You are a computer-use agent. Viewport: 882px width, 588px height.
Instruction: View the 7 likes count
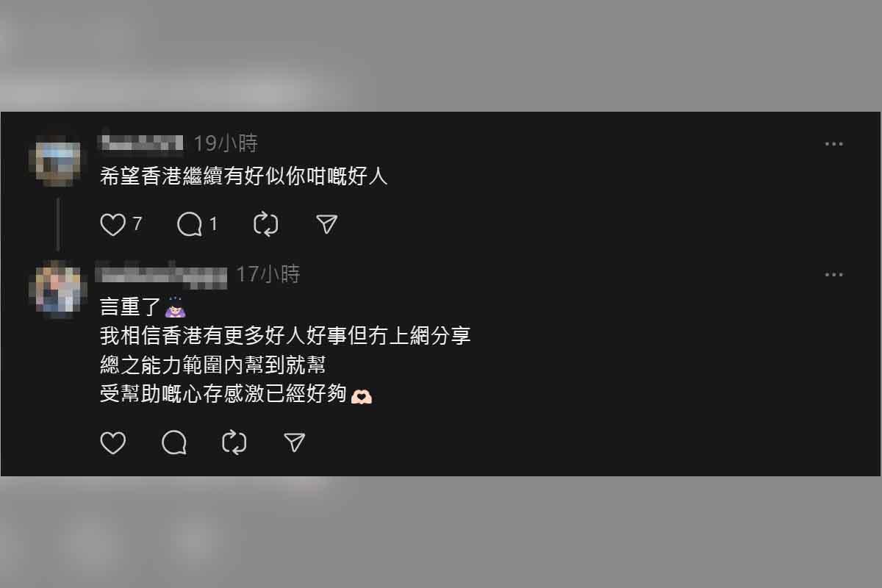pyautogui.click(x=137, y=224)
